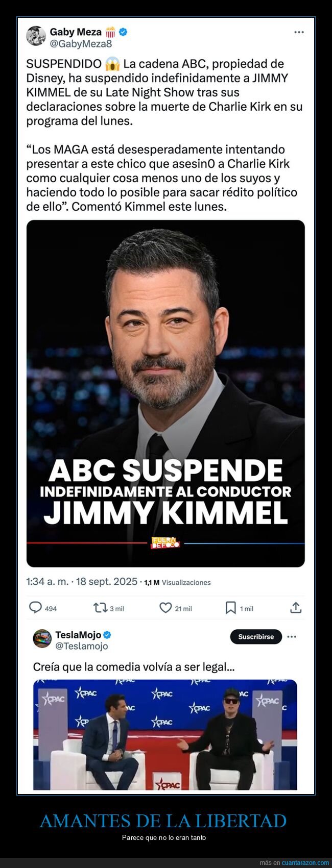Viewport: 332px width, 868px height.
Task: Click Gaby Meza's profile avatar
Action: pyautogui.click(x=36, y=36)
